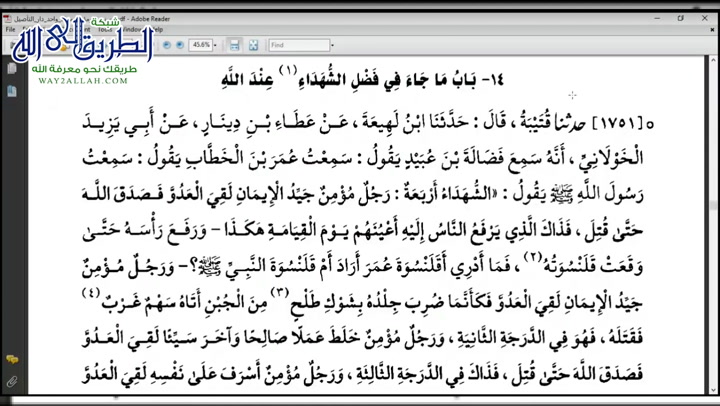Click the chapter heading starting with ١٤
Viewport: 720px width, 406px height.
coord(363,79)
